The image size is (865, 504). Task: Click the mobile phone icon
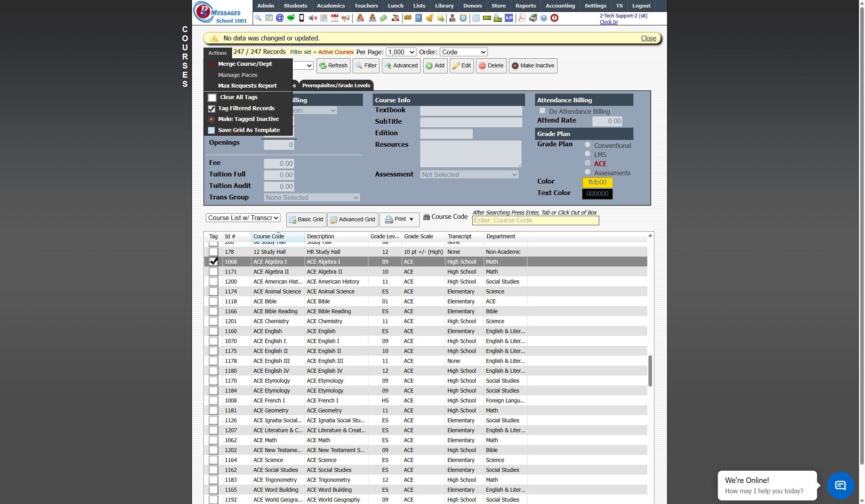pos(301,18)
